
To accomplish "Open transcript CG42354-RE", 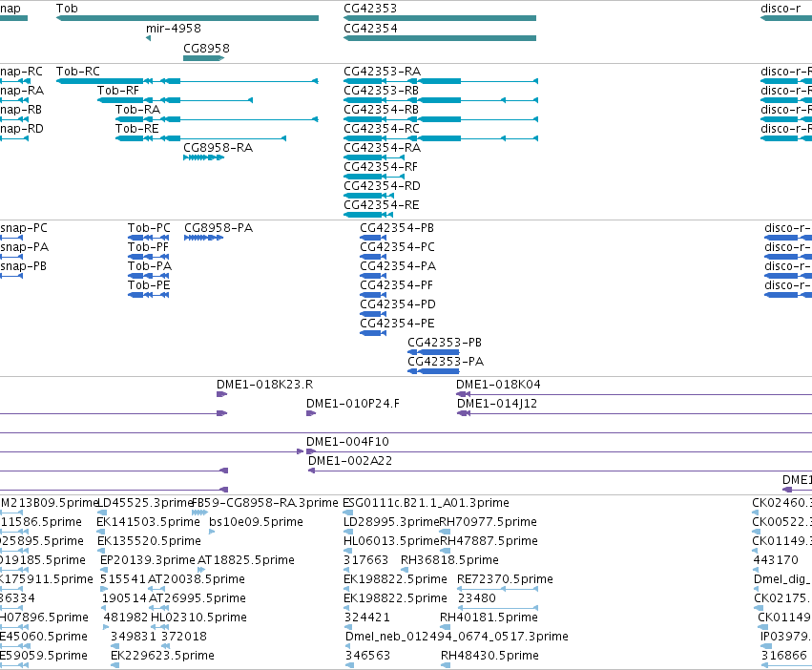I will (x=382, y=205).
